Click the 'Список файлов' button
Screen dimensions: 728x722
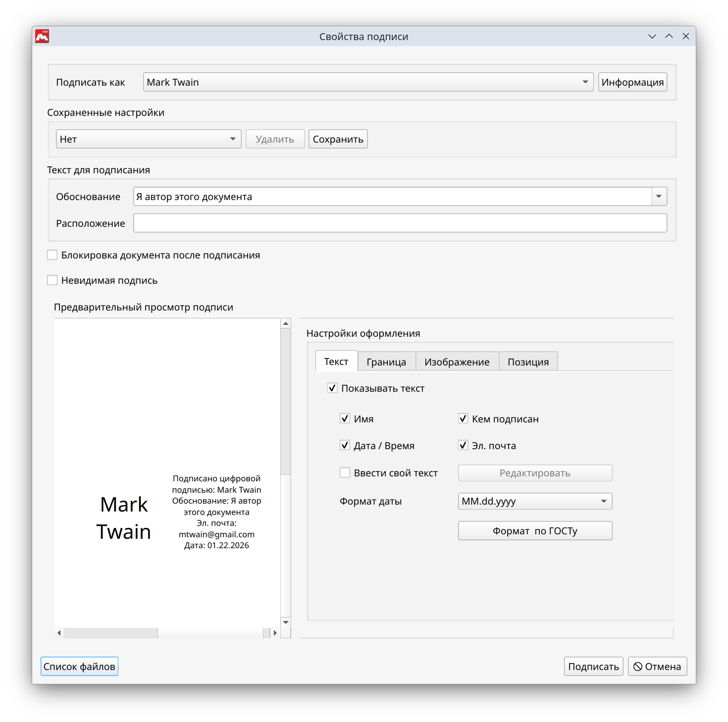click(x=79, y=667)
